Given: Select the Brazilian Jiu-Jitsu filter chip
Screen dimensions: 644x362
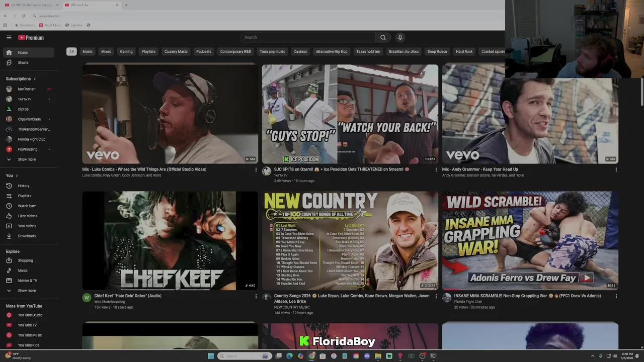Looking at the screenshot, I should coord(404,51).
